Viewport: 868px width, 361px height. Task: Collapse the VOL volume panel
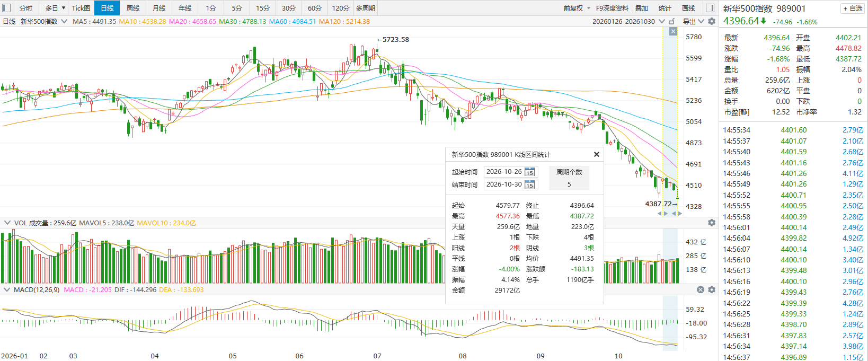coord(7,223)
